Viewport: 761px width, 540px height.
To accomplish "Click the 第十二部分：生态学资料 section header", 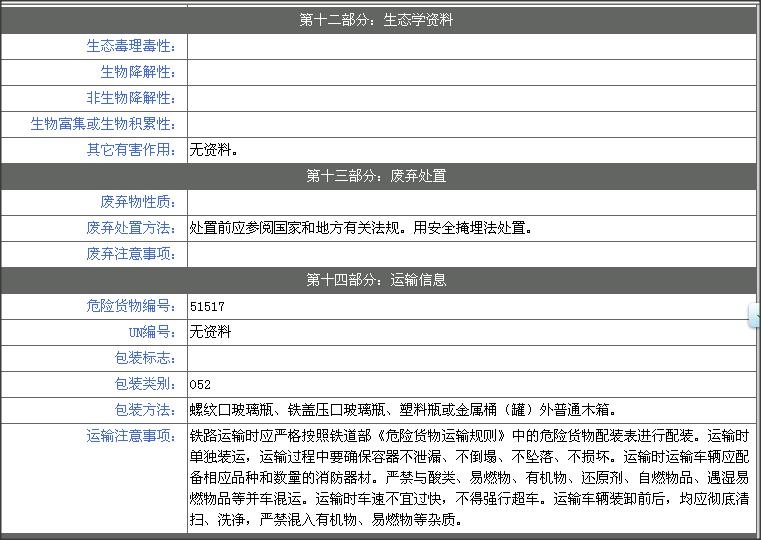I will click(376, 20).
